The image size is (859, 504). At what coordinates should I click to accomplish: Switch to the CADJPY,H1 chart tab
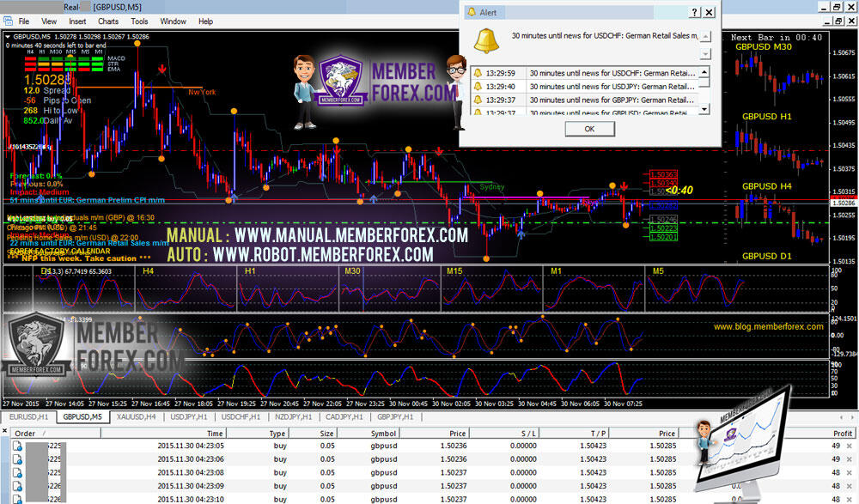pos(344,417)
